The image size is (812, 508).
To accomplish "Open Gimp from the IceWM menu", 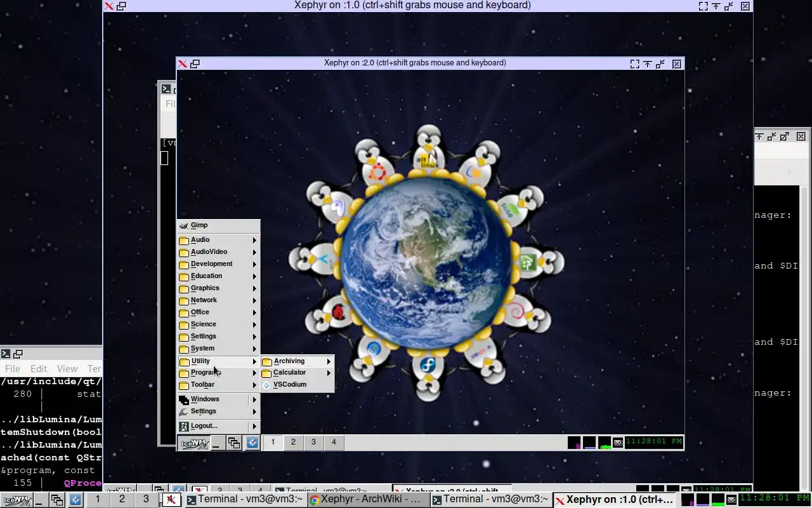I will click(218, 225).
